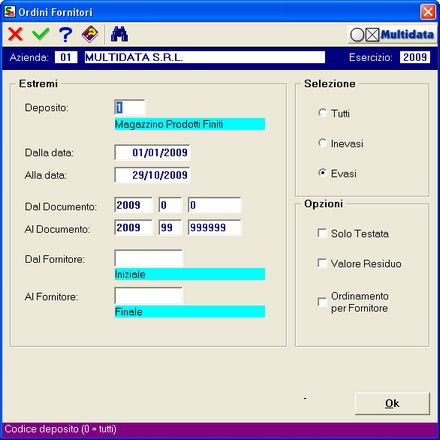The image size is (440, 440).
Task: Confirm with the green checkmark icon
Action: pos(41,34)
